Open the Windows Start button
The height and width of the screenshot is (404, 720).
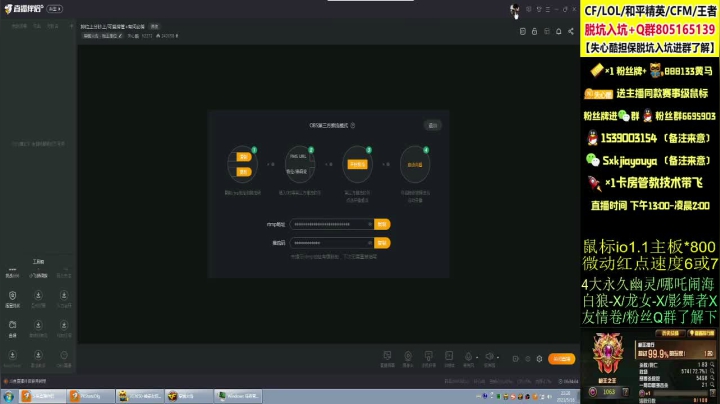click(x=8, y=396)
